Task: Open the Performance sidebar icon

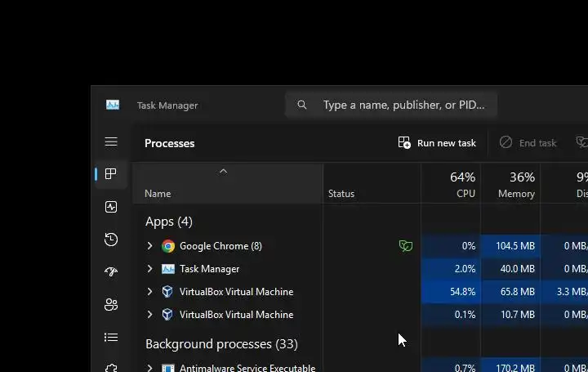Action: [111, 207]
